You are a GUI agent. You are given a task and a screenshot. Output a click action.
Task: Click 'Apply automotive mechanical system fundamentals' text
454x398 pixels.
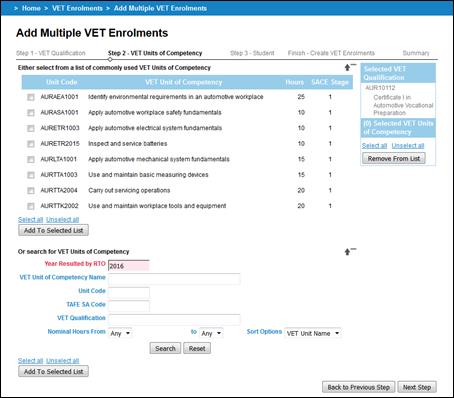tap(159, 159)
